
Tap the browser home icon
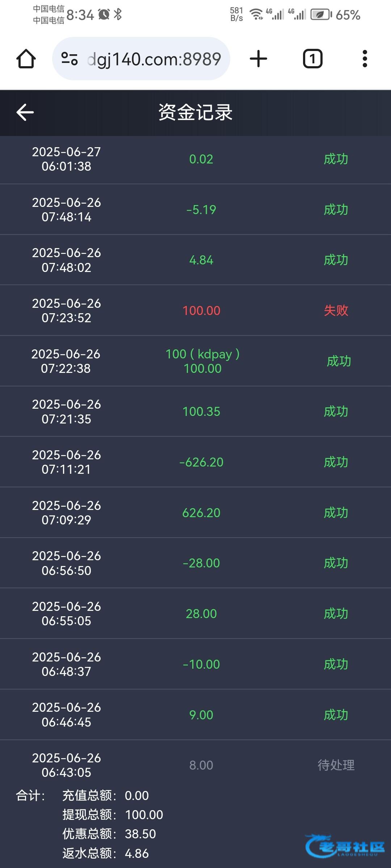point(26,59)
